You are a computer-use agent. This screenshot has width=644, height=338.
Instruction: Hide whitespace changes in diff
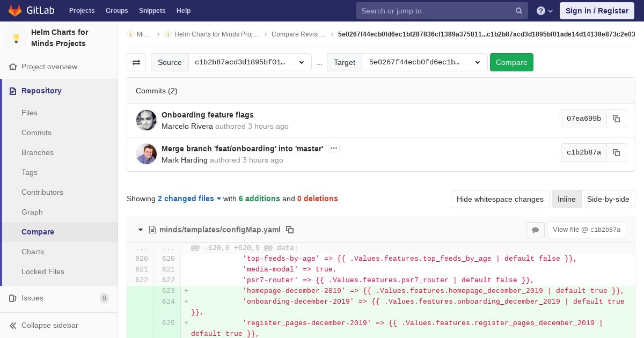click(x=500, y=199)
